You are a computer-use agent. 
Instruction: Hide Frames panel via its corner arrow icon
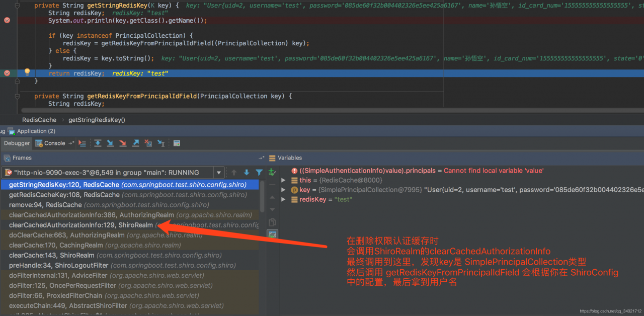pos(261,158)
